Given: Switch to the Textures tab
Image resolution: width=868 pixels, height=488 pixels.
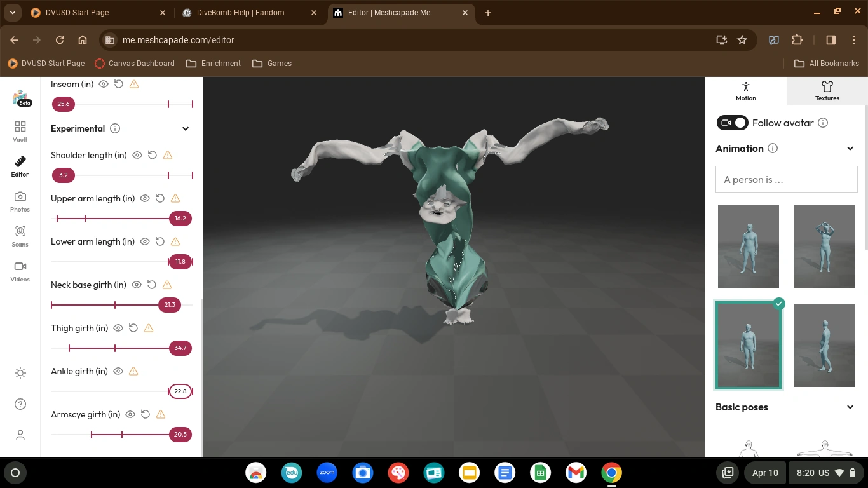Looking at the screenshot, I should point(827,90).
